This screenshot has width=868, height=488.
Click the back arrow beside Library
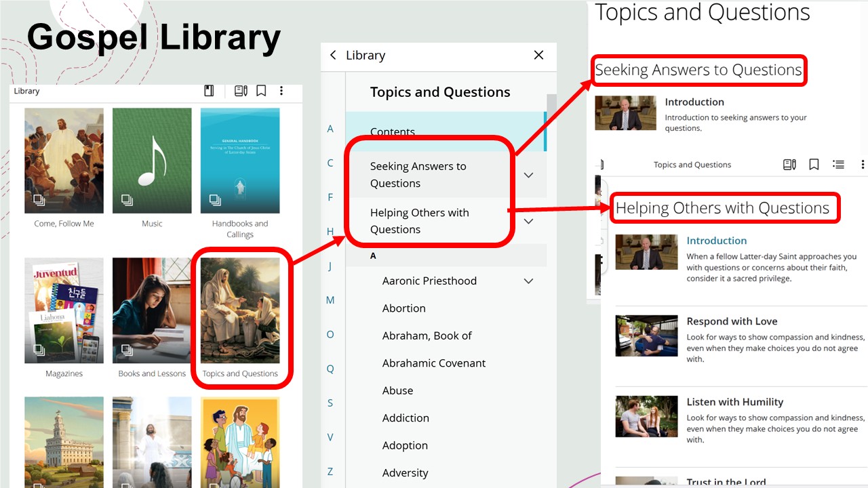point(333,56)
